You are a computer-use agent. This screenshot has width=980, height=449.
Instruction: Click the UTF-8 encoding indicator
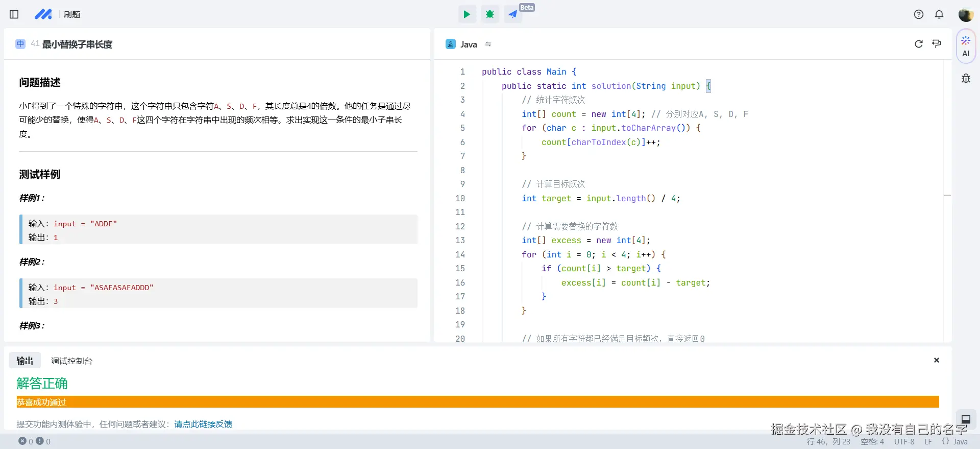point(904,442)
